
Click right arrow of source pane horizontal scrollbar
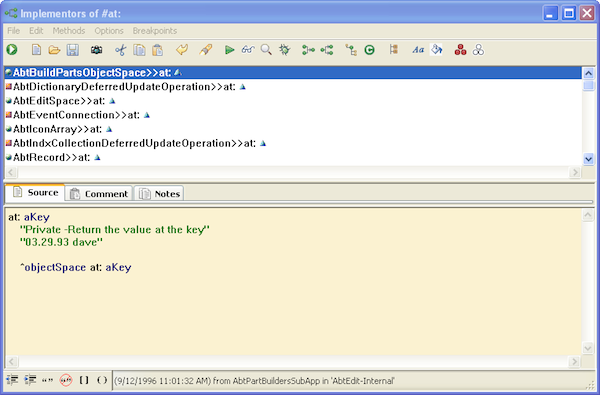pyautogui.click(x=575, y=361)
